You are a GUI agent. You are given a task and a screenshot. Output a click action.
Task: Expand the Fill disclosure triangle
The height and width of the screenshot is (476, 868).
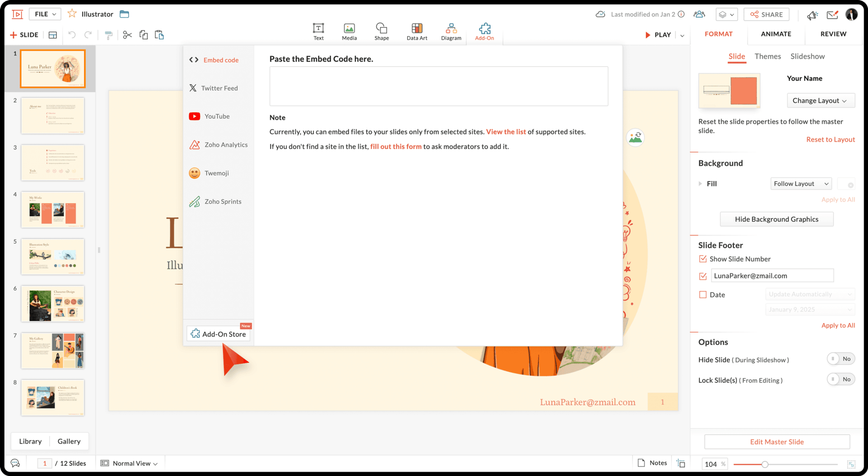(x=700, y=184)
